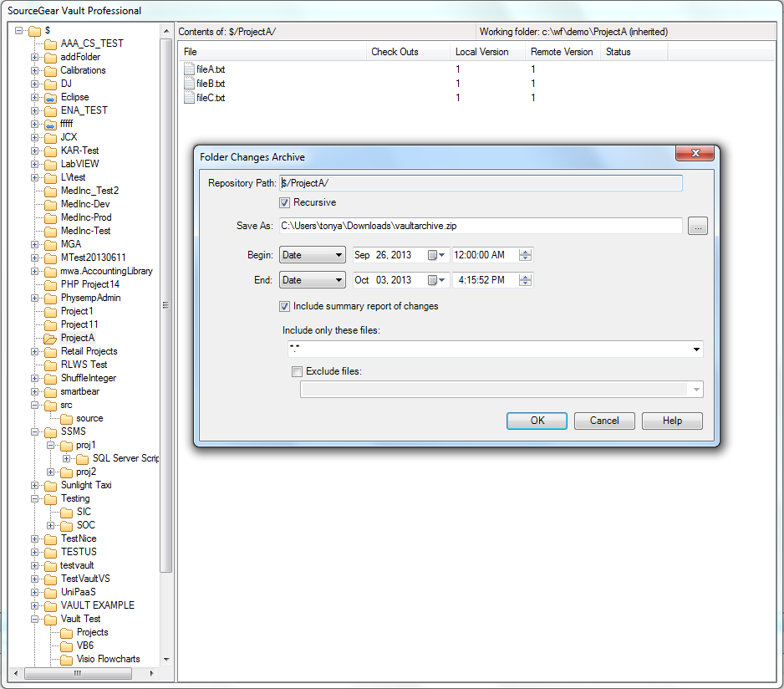Screen dimensions: 784x689
Task: Click the UniPaaS folder icon
Action: 50,593
